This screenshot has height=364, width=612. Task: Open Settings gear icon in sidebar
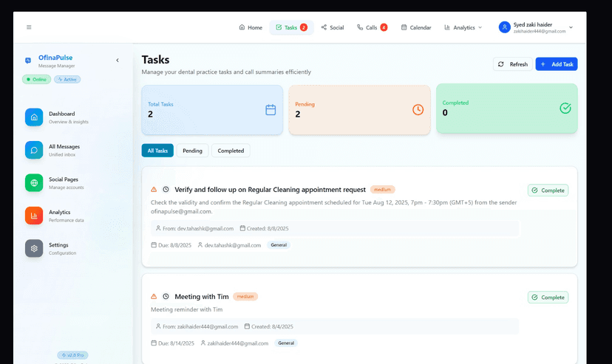point(34,248)
